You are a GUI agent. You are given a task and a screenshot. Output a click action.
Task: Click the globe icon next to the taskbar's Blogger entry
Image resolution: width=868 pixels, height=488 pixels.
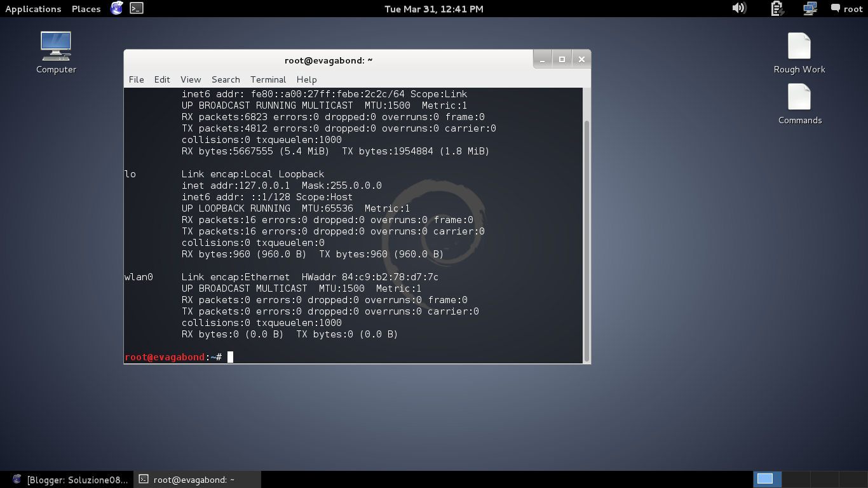pos(16,479)
